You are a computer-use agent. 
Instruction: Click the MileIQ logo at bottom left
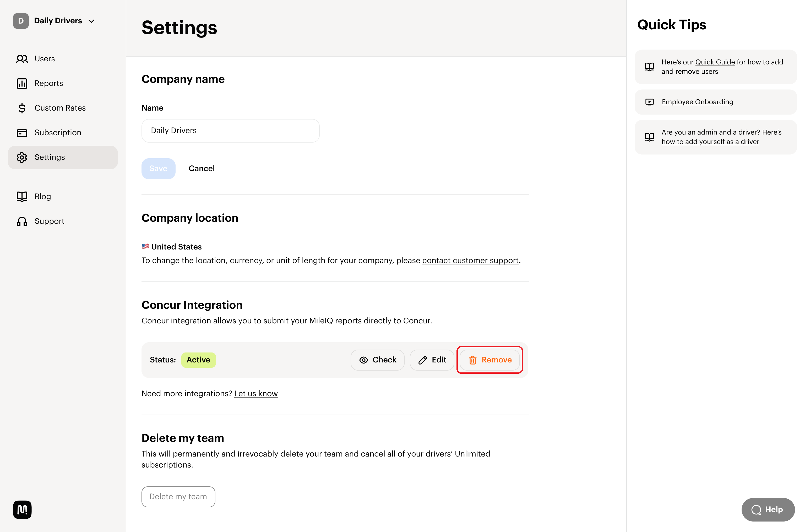tap(22, 509)
